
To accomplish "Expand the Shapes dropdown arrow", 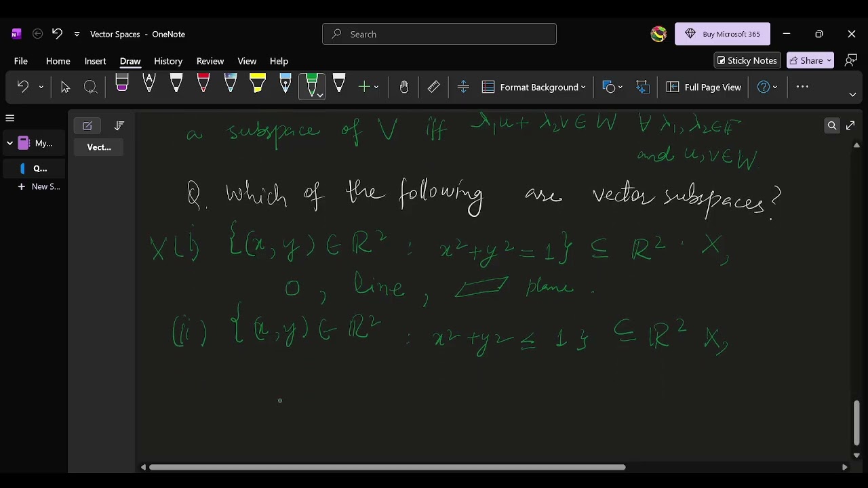I will click(x=620, y=87).
